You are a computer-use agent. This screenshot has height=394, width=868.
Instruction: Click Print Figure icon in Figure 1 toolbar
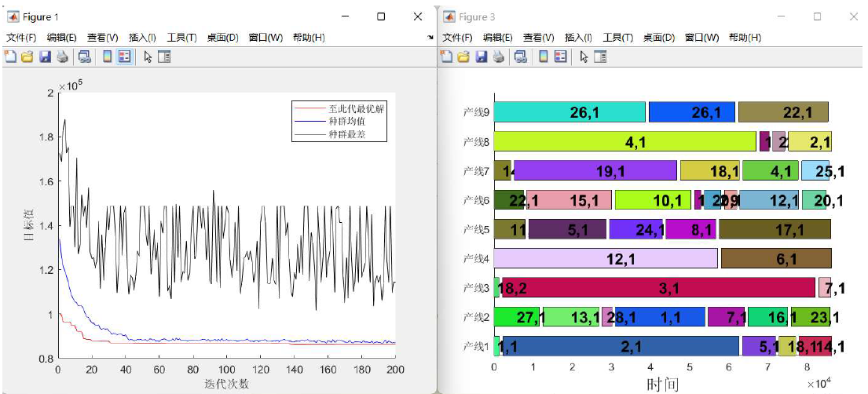point(63,57)
